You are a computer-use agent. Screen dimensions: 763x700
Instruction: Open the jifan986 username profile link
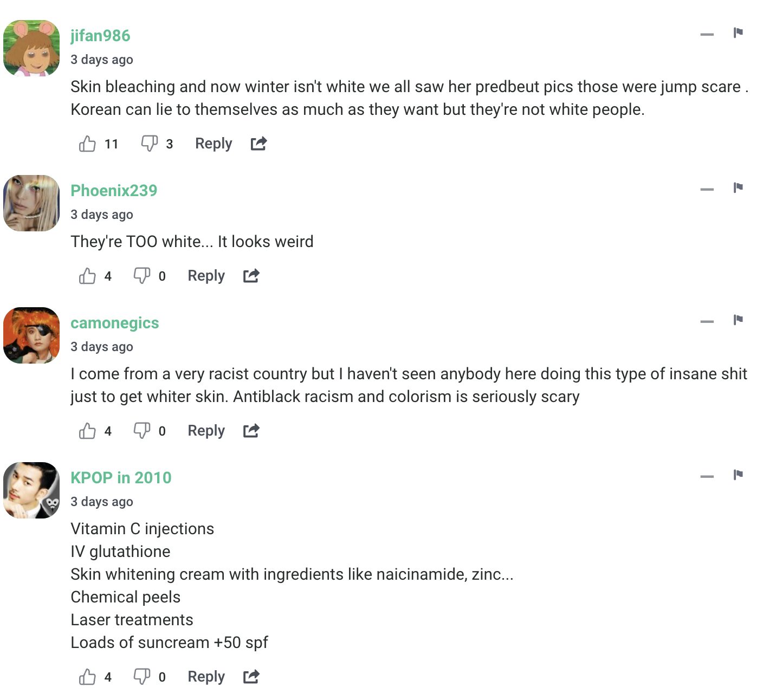coord(100,36)
